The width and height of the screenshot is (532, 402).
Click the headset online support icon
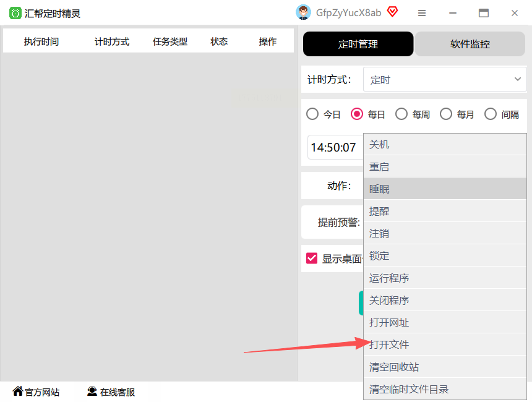(92, 391)
